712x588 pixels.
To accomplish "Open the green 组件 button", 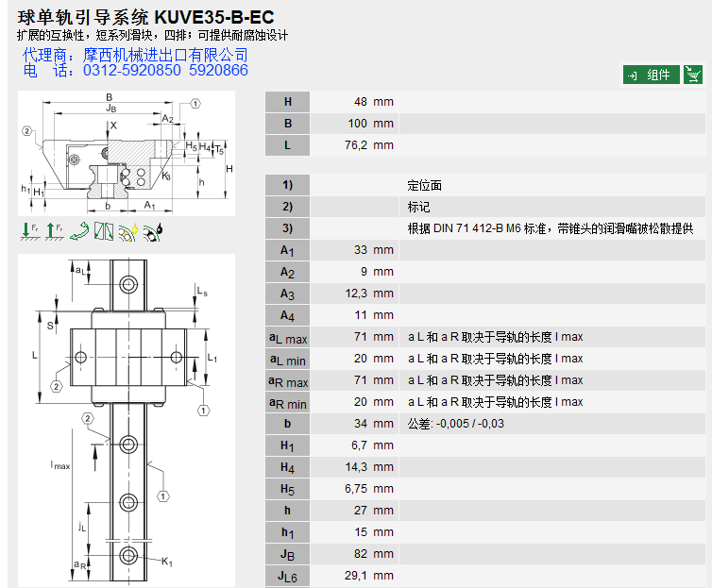I will pyautogui.click(x=652, y=75).
